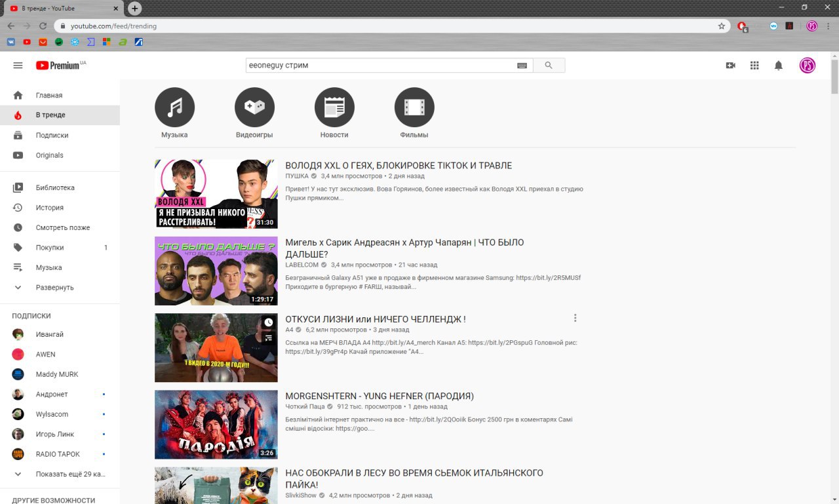
Task: Open the VK bookmark in bookmarks bar
Action: tap(11, 42)
